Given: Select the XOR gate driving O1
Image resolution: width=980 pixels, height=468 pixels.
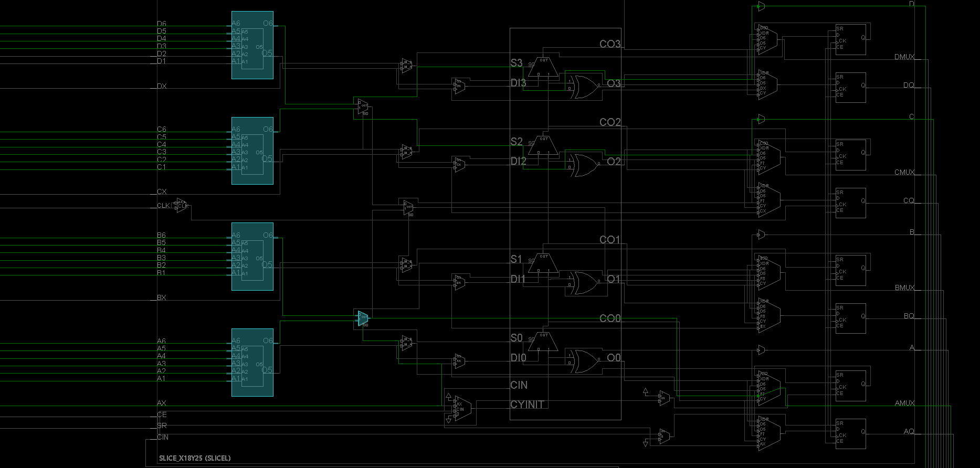Looking at the screenshot, I should pyautogui.click(x=584, y=283).
